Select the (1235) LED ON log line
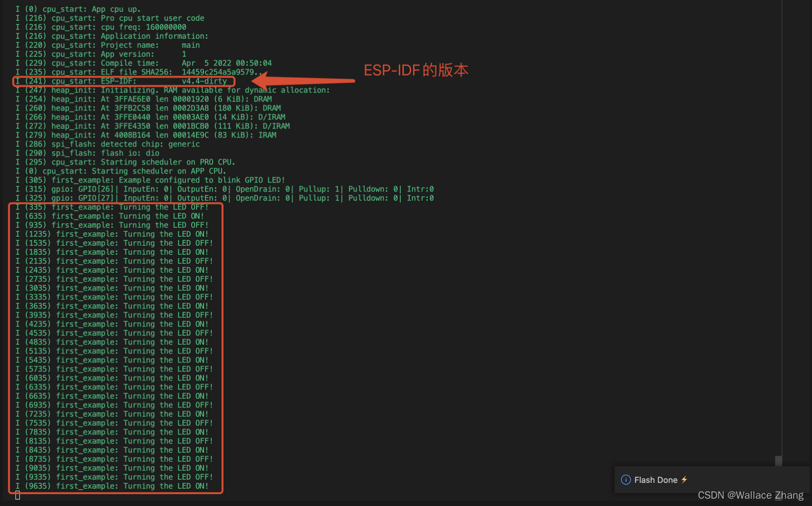The width and height of the screenshot is (812, 506). point(112,234)
